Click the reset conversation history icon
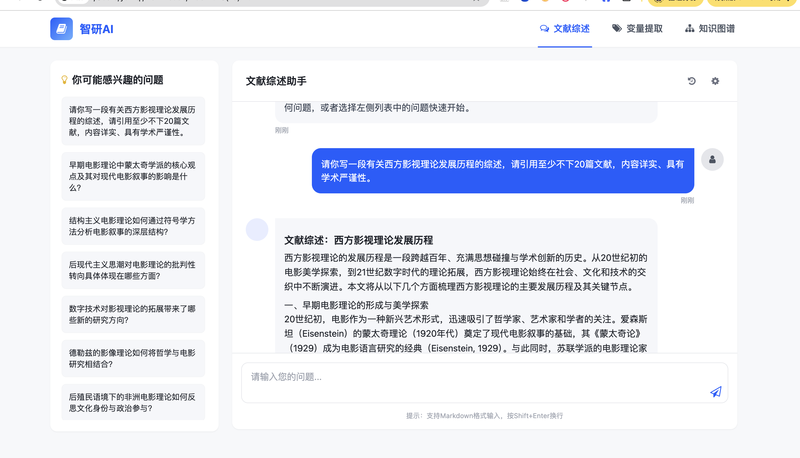The image size is (800, 458). (x=692, y=81)
